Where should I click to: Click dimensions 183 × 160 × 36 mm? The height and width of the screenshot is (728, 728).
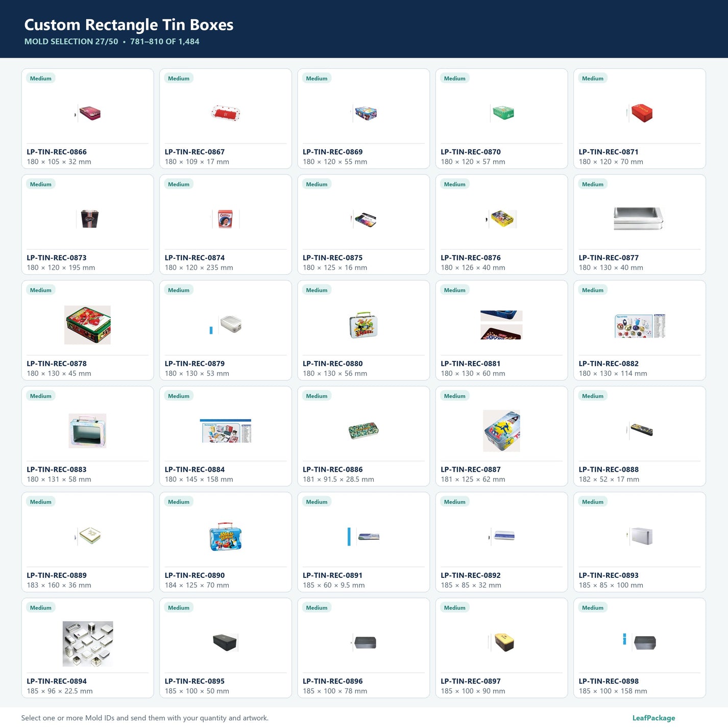[59, 585]
